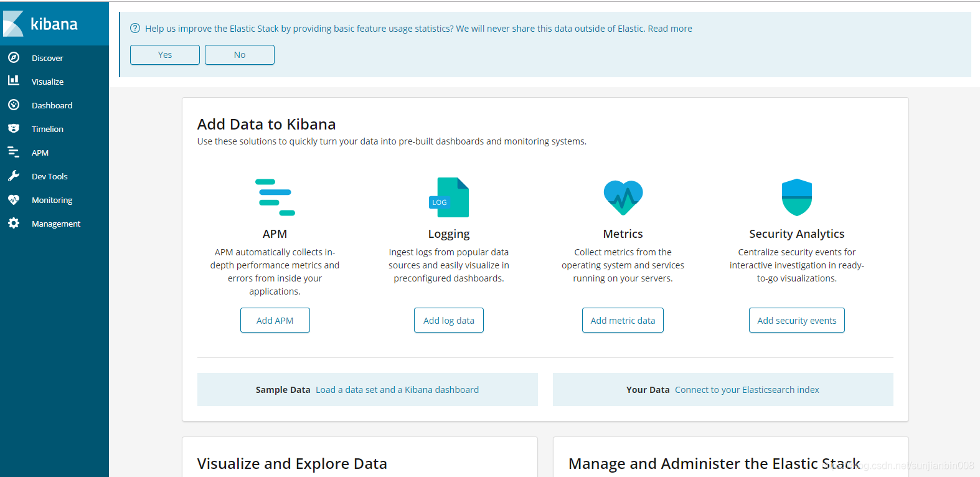
Task: Click Load a data set and a Kibana dashboard
Action: pos(397,390)
